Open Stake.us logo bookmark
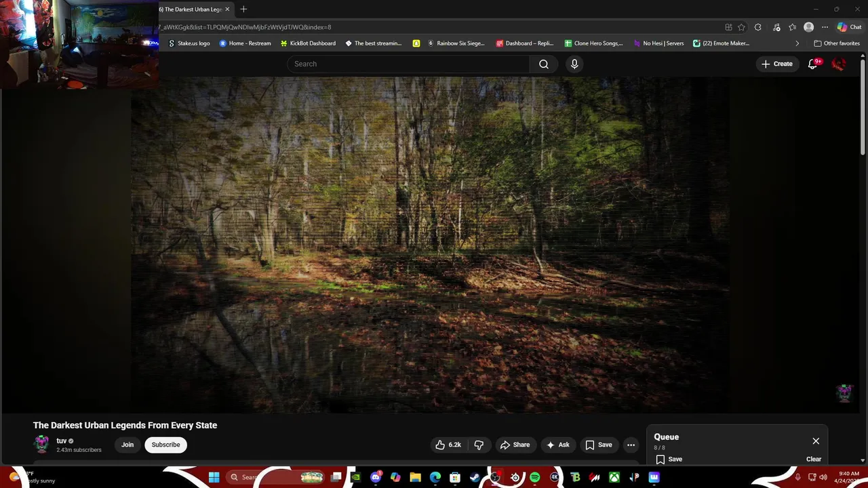868x488 pixels. 189,43
